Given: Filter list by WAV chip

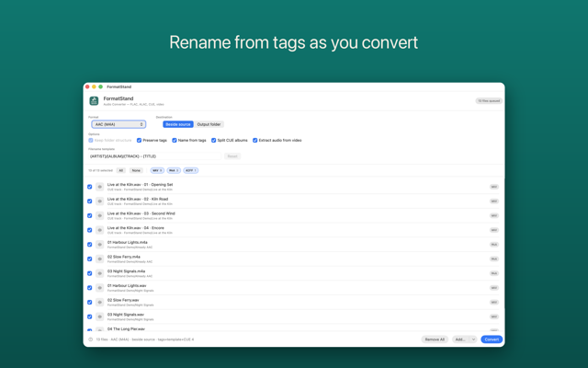Looking at the screenshot, I should pos(157,170).
